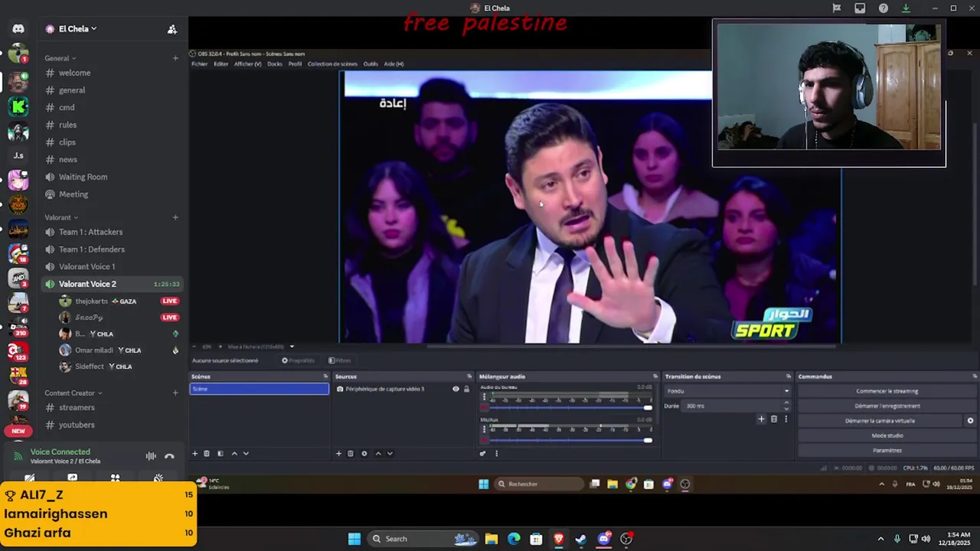Open the Afficher (V) menu in OBS
This screenshot has height=551, width=980.
[247, 64]
